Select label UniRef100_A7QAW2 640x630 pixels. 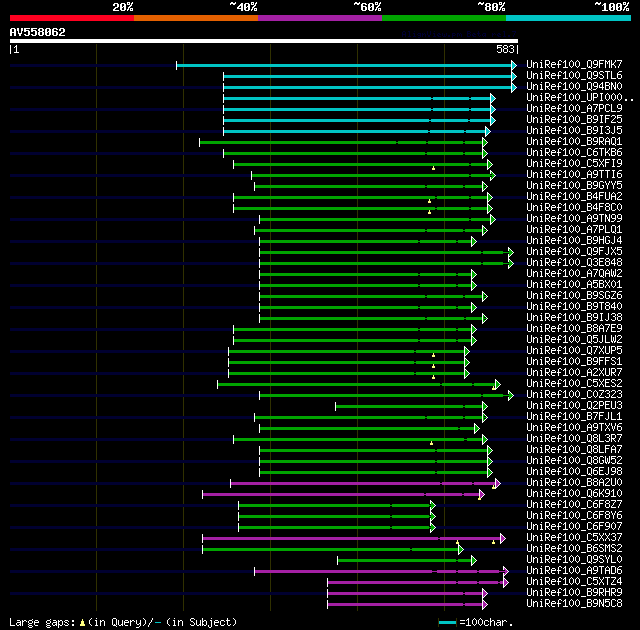tap(574, 273)
